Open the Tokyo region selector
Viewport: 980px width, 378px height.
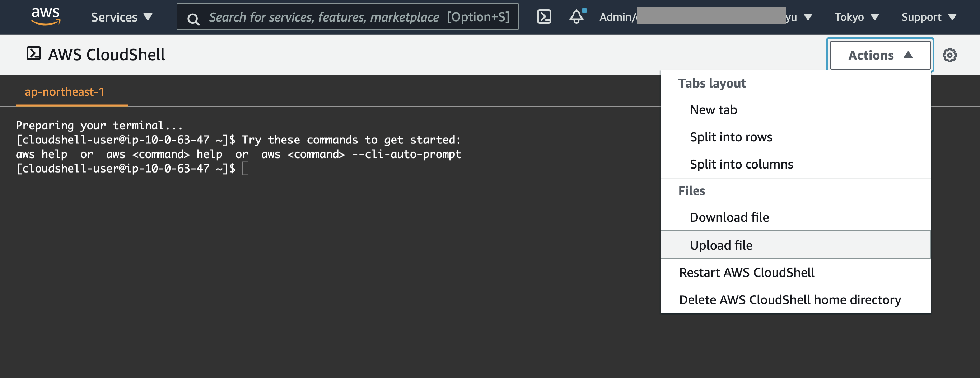[857, 17]
